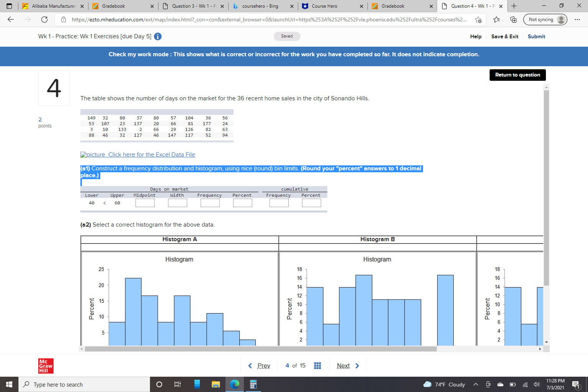Open the Collections icon
This screenshot has width=588, height=392.
point(513,20)
